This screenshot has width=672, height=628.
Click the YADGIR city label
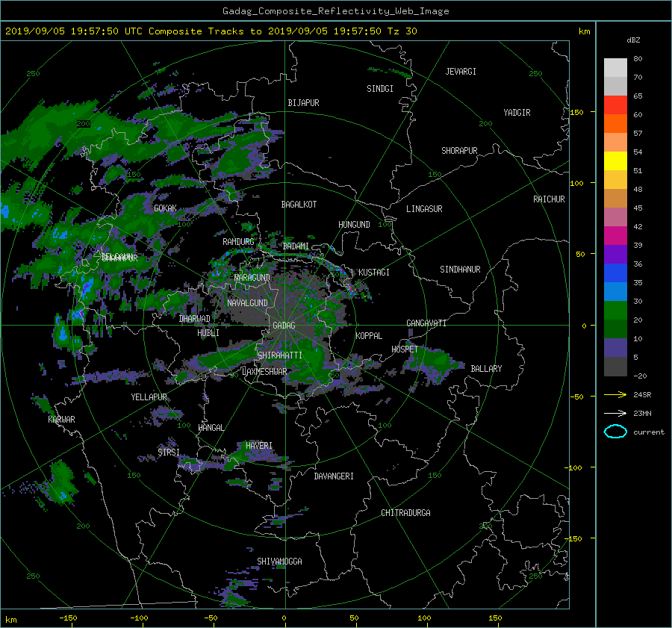coord(517,113)
